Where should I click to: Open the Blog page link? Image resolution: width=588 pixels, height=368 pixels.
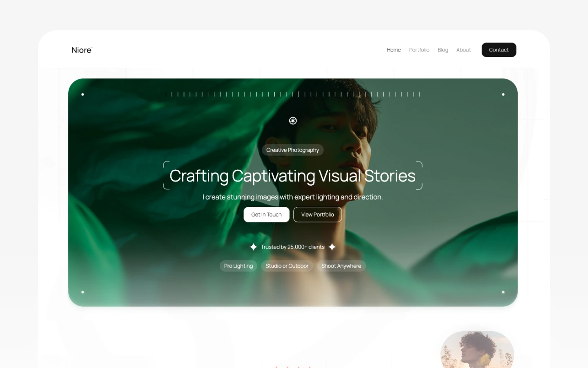(443, 50)
